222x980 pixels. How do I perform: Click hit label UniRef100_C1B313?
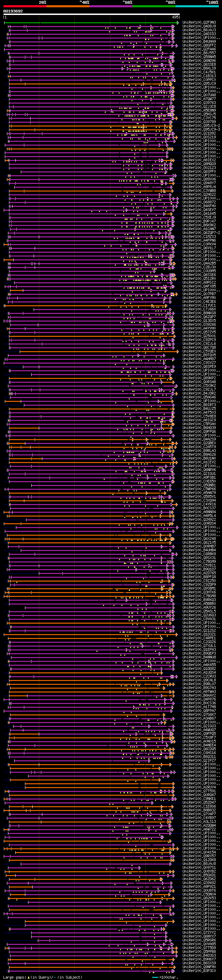pos(199,76)
